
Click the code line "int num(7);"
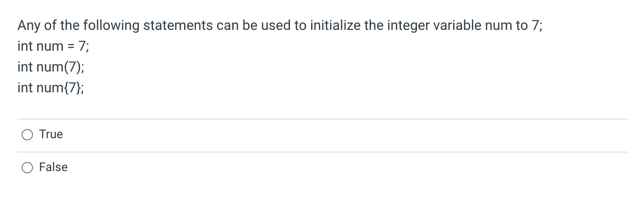click(x=51, y=67)
